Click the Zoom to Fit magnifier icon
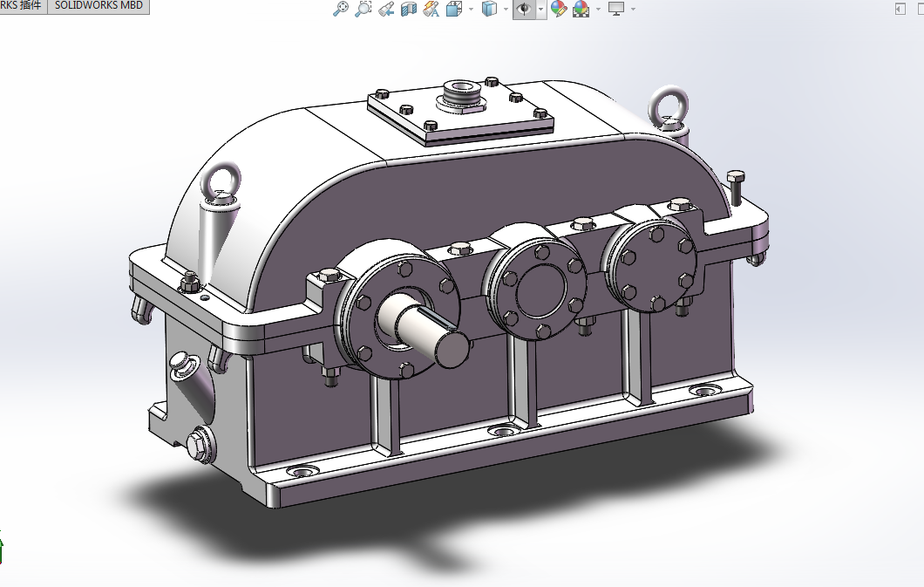924x587 pixels. point(341,9)
